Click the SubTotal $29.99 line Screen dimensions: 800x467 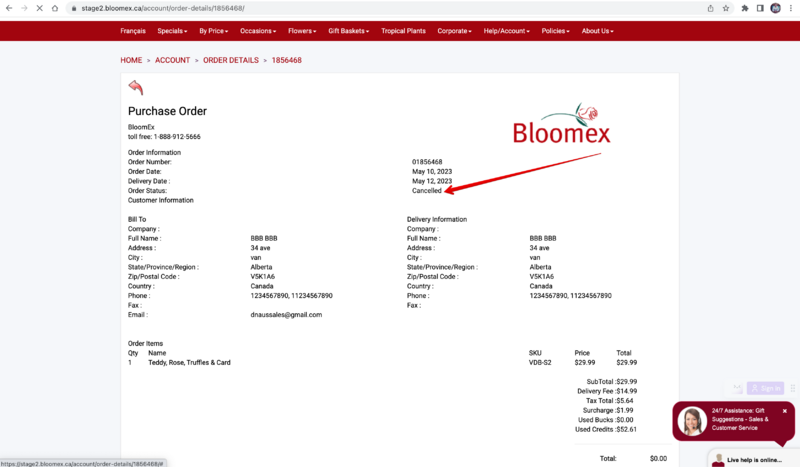click(x=612, y=382)
